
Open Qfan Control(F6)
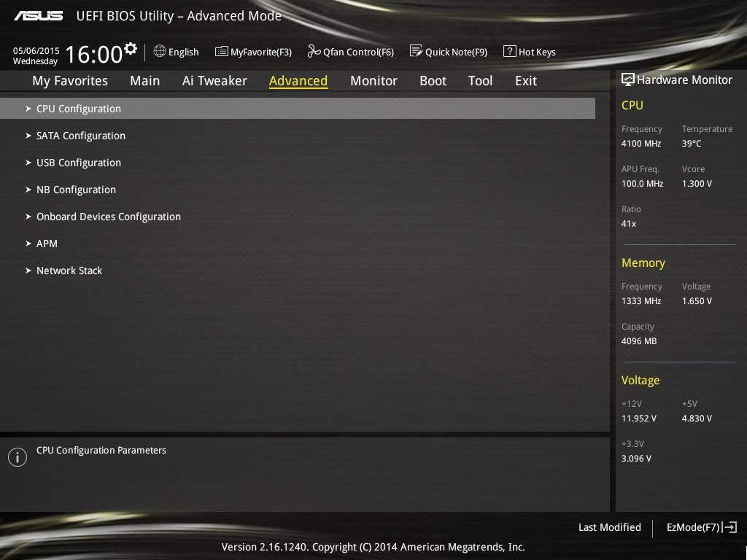click(x=351, y=52)
